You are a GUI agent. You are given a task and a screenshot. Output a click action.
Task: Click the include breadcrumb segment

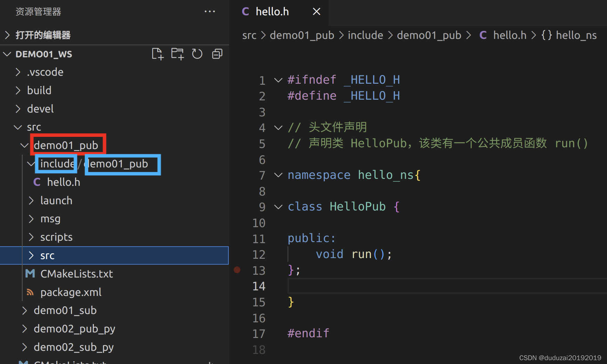pos(365,35)
